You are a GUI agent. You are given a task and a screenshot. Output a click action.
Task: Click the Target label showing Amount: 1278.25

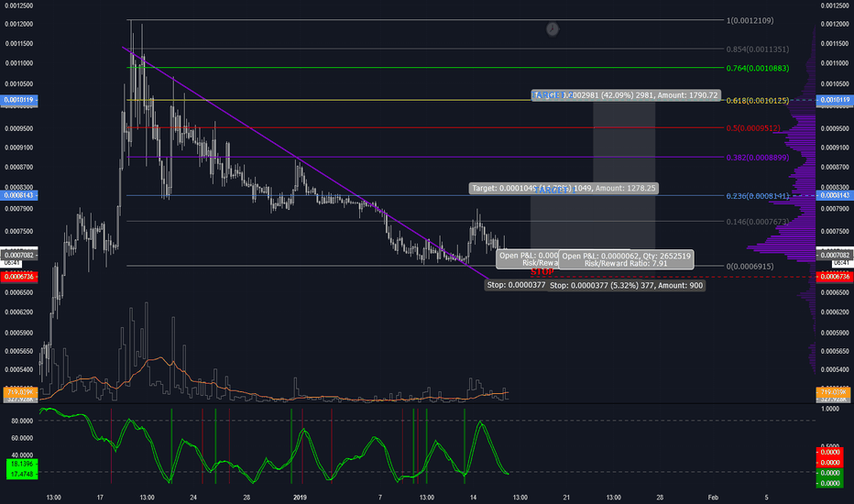coord(564,189)
